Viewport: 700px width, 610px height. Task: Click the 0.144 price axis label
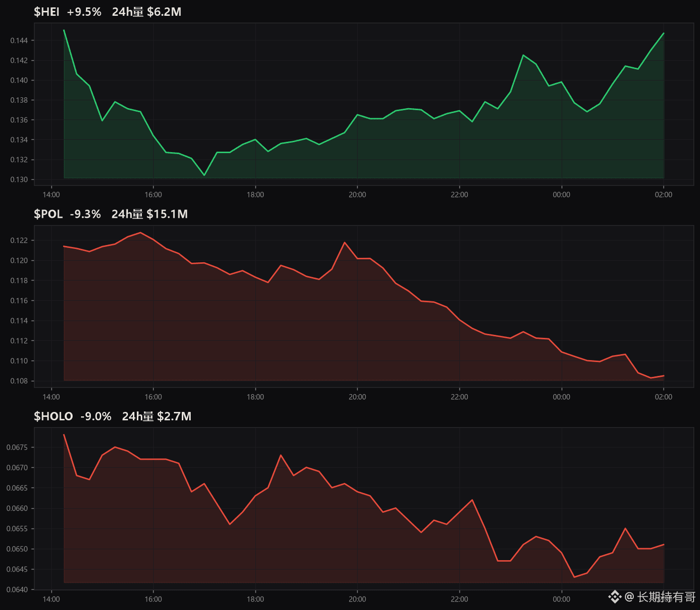click(x=19, y=41)
